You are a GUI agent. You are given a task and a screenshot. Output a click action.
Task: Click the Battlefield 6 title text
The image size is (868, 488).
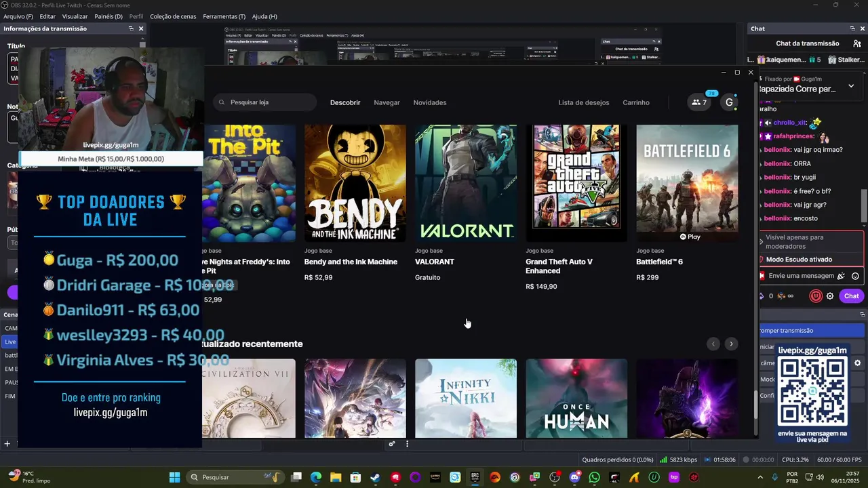coord(659,262)
